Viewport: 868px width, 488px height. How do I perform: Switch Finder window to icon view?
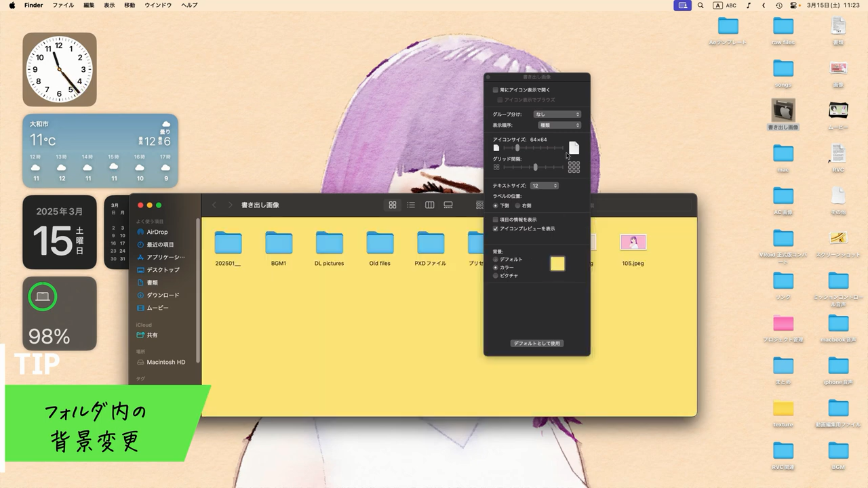(x=392, y=205)
